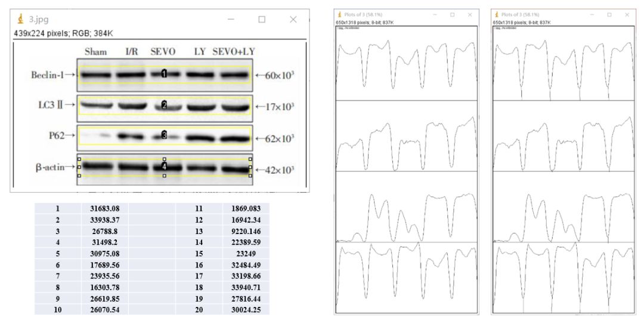Select the table cell with value 33940.71

pyautogui.click(x=246, y=287)
